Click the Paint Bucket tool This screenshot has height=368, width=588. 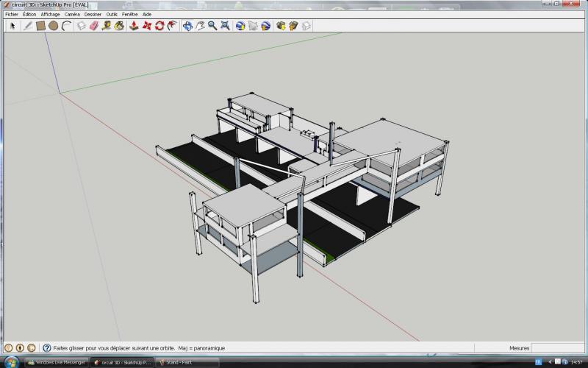tap(119, 26)
